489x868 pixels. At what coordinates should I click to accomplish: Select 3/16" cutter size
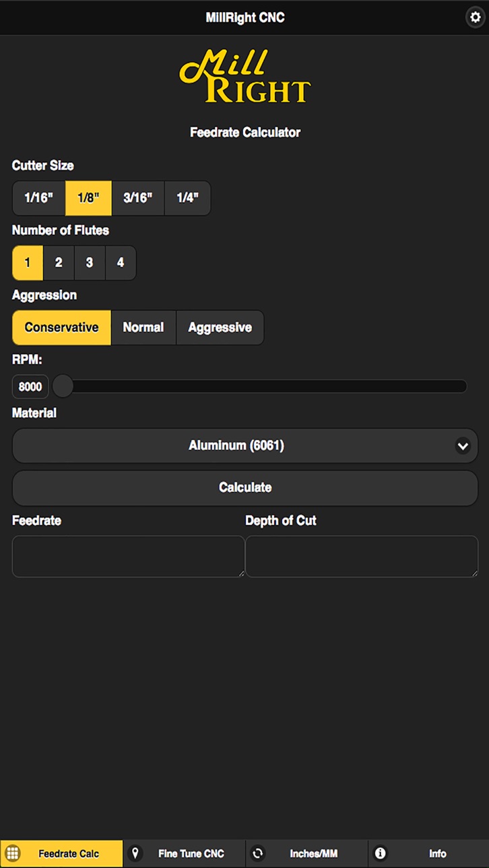pyautogui.click(x=138, y=198)
